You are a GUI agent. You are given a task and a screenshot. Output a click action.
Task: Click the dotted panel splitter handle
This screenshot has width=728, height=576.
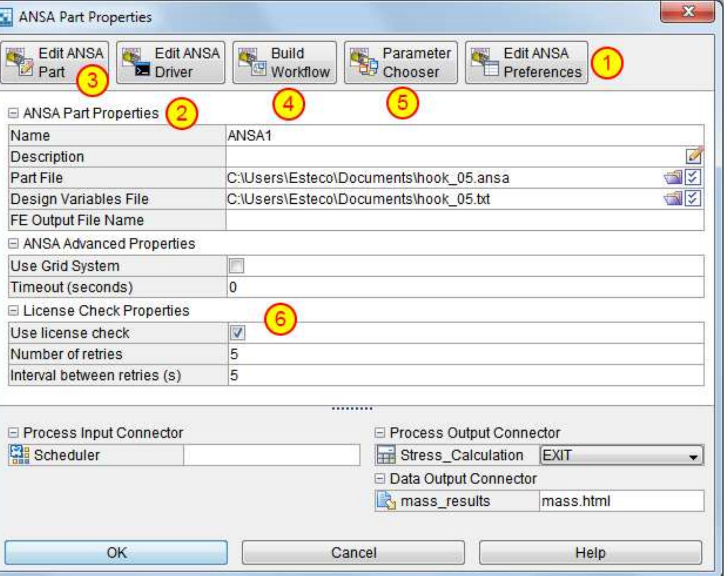352,408
